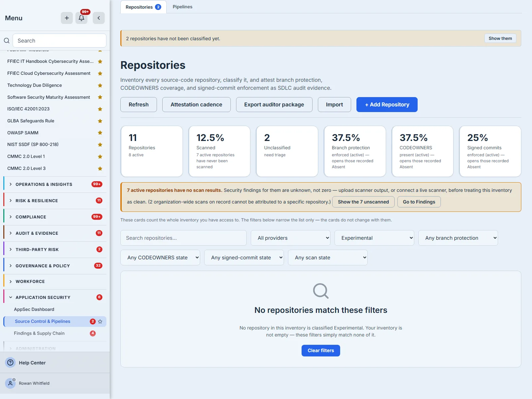Screen dimensions: 532x399
Task: Unstar CMMC 2.0 Level 1 item
Action: tap(100, 157)
